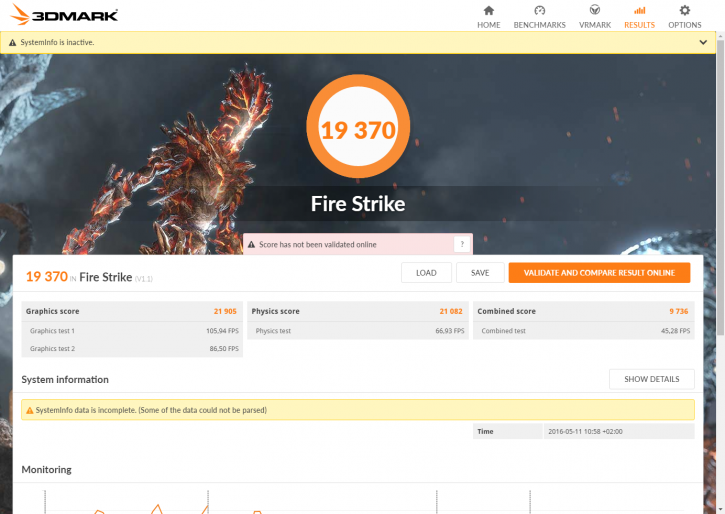Click the large 19 370 score circle
This screenshot has width=725, height=514.
point(358,127)
